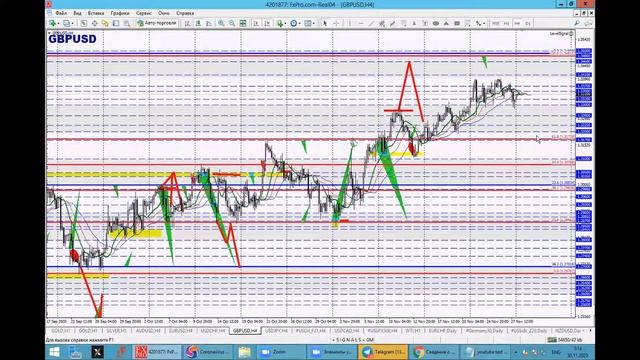Open the Графики menu

(x=120, y=13)
